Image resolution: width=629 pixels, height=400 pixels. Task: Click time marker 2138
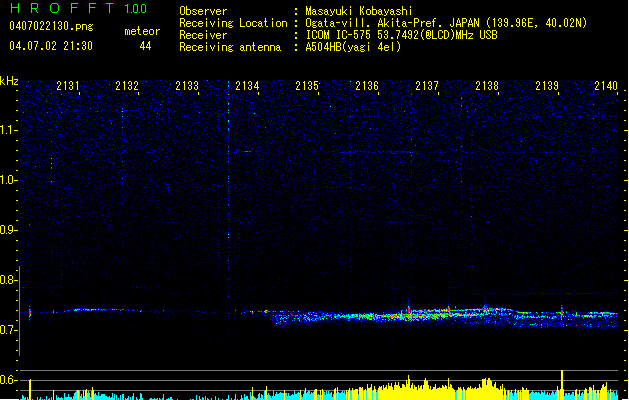(x=487, y=85)
